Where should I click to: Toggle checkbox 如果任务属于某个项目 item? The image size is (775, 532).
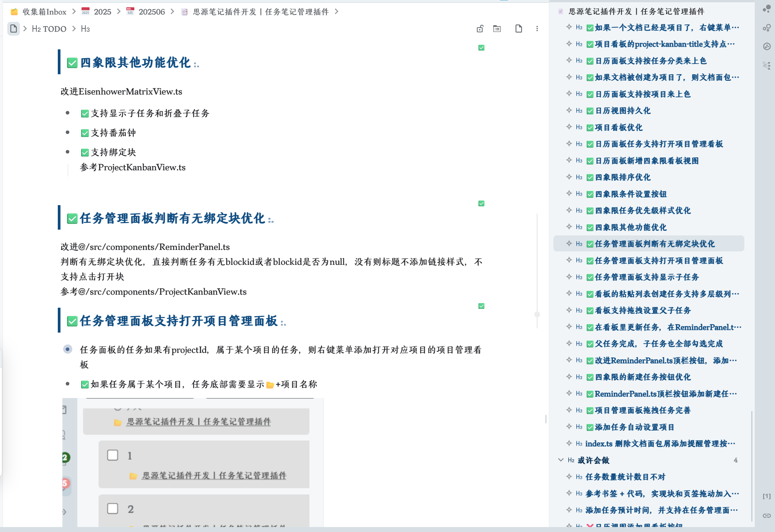coord(85,385)
